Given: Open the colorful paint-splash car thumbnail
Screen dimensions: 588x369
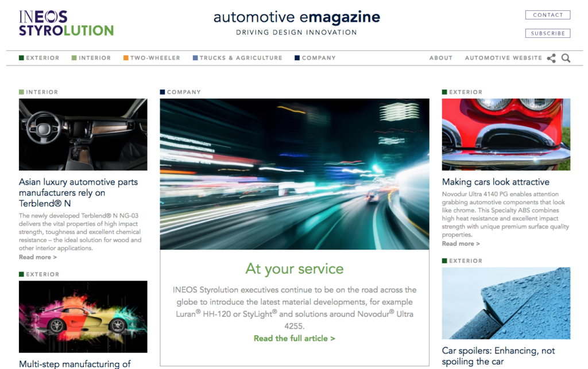Looking at the screenshot, I should click(83, 317).
